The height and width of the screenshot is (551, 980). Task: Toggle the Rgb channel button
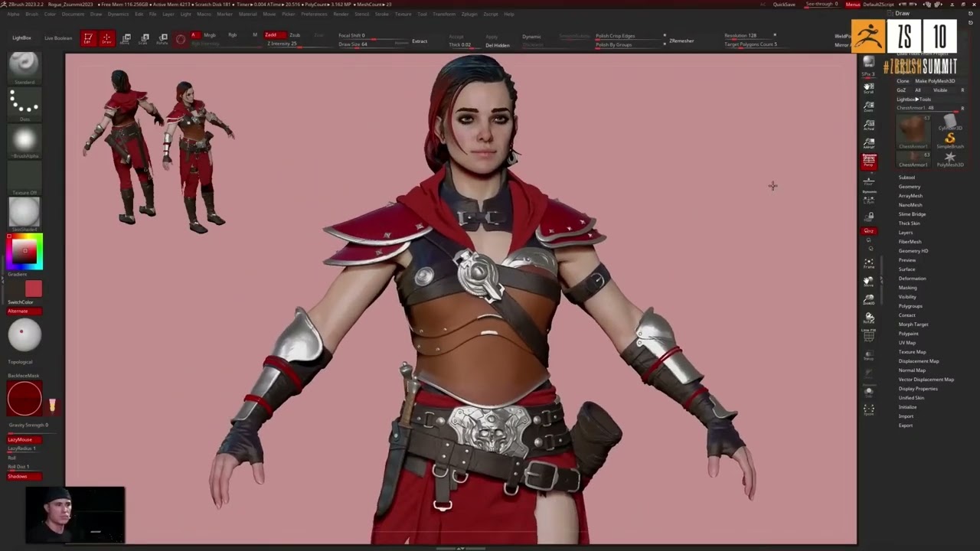point(232,34)
